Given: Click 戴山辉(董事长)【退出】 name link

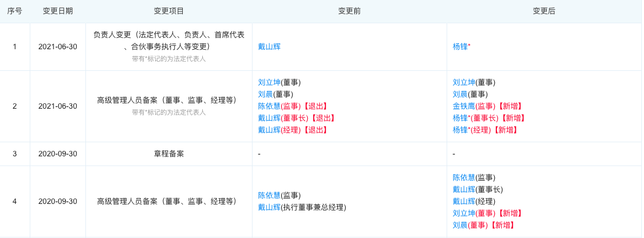Looking at the screenshot, I should tap(269, 118).
